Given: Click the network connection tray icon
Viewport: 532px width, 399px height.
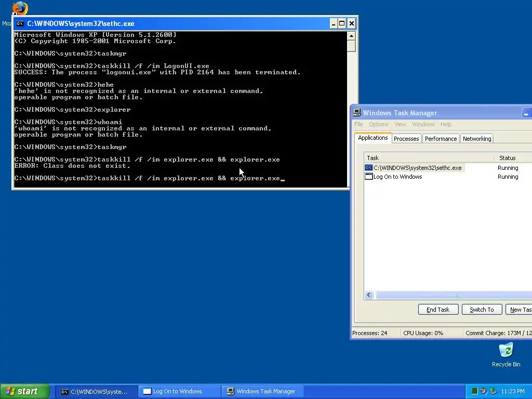Looking at the screenshot, I should (x=494, y=391).
